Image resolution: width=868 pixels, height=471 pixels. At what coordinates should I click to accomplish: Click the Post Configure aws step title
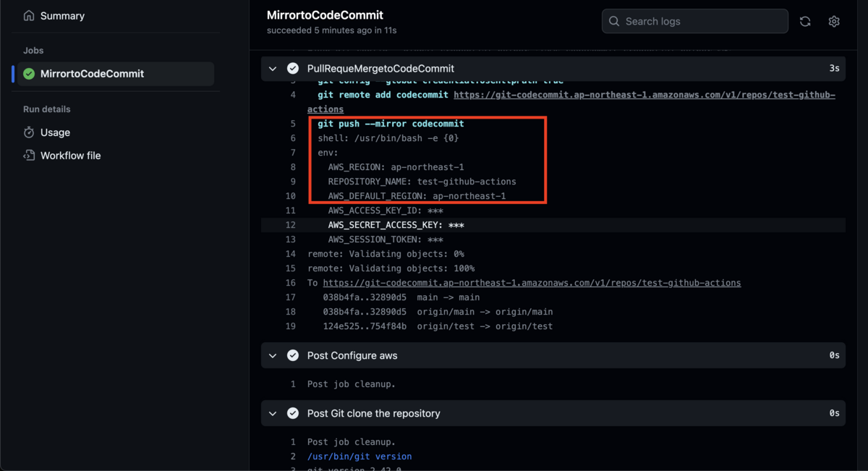pos(352,355)
